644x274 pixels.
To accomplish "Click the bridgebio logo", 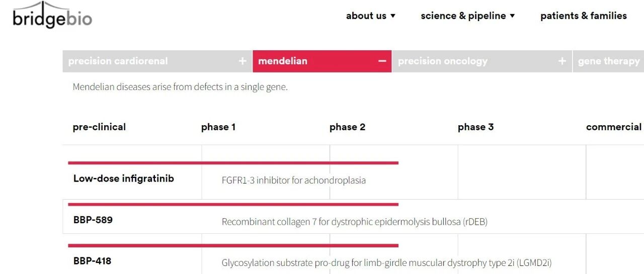I will coord(52,16).
